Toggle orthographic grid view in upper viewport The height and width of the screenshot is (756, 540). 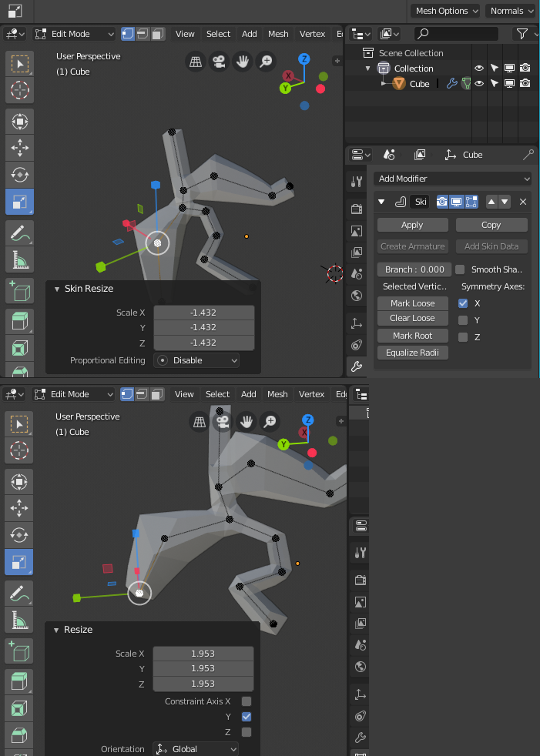196,62
